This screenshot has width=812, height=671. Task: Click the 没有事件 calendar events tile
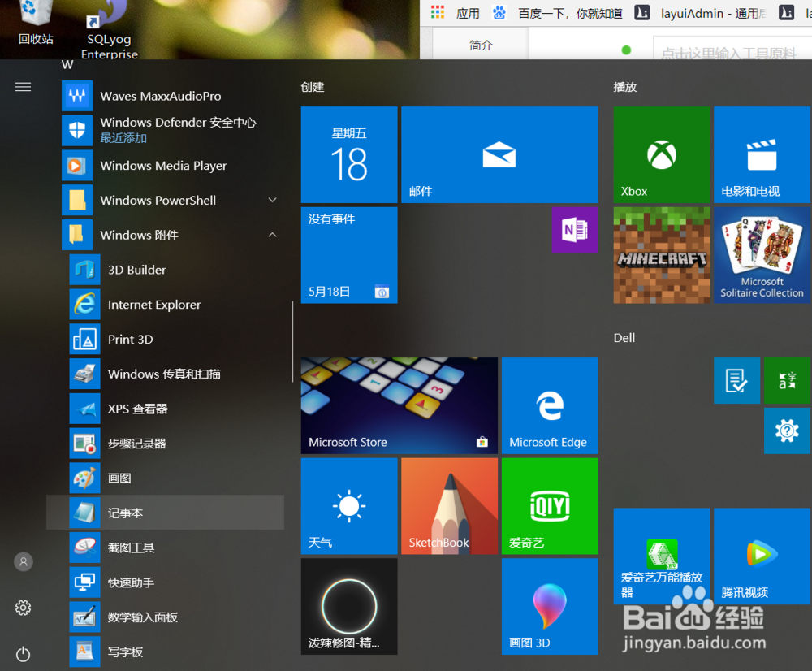[x=349, y=255]
